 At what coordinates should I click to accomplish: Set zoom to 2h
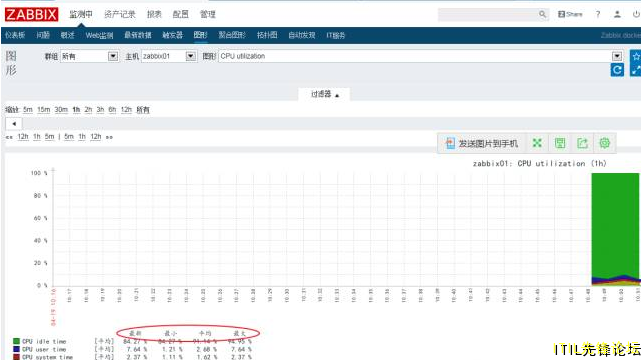pyautogui.click(x=88, y=110)
